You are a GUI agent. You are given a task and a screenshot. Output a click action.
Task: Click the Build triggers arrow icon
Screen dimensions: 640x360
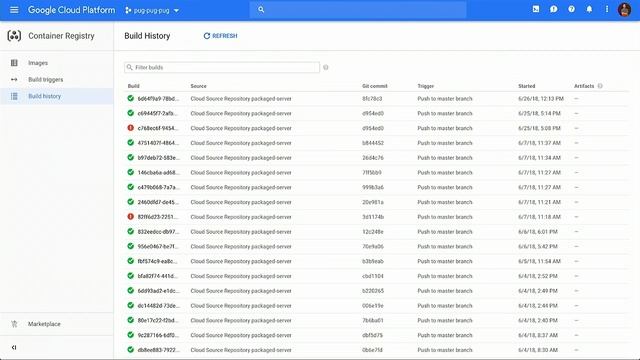(14, 80)
